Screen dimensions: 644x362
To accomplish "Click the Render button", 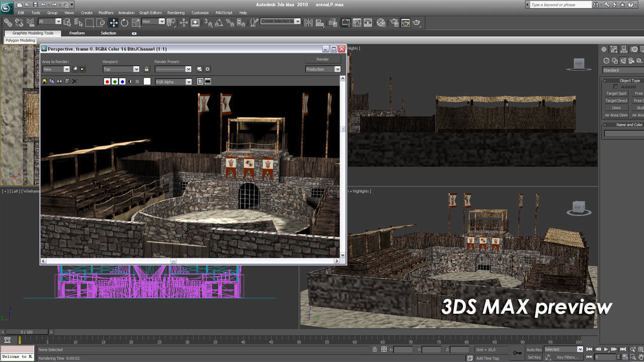I will (323, 59).
